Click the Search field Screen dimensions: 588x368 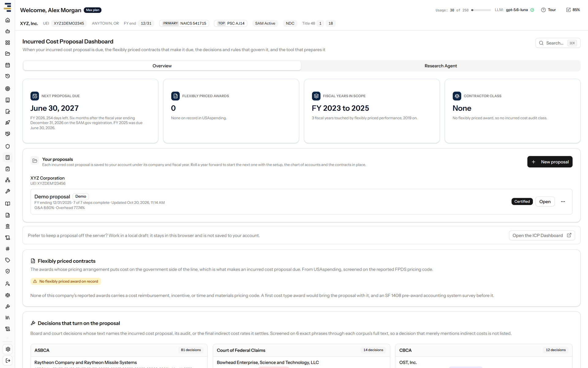pyautogui.click(x=558, y=43)
